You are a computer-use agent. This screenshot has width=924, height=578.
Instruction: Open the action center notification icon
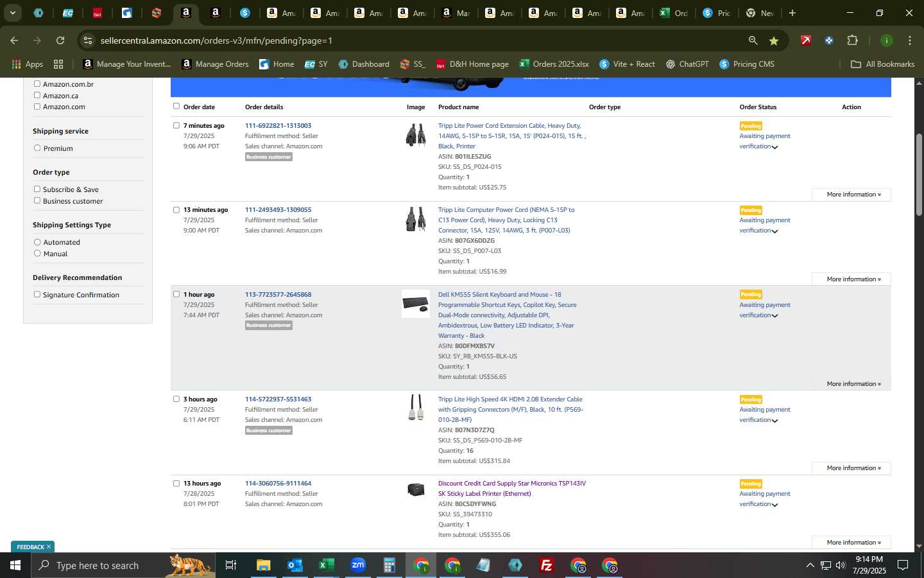point(903,565)
